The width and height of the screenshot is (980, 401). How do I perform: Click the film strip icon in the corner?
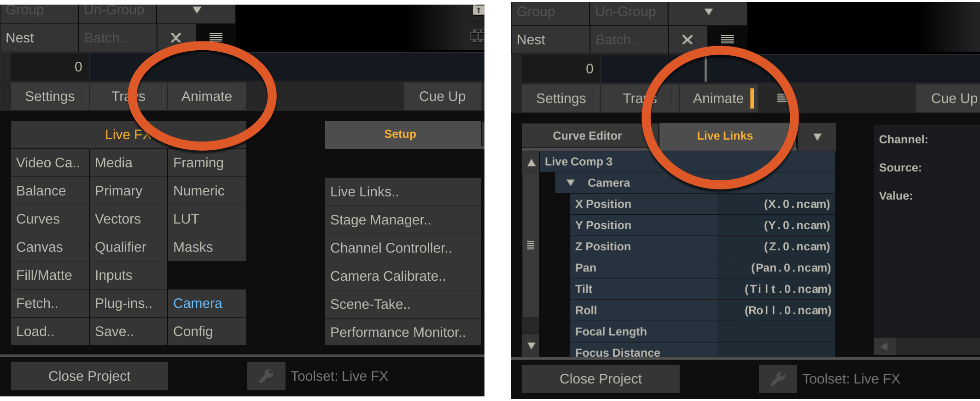point(477,35)
